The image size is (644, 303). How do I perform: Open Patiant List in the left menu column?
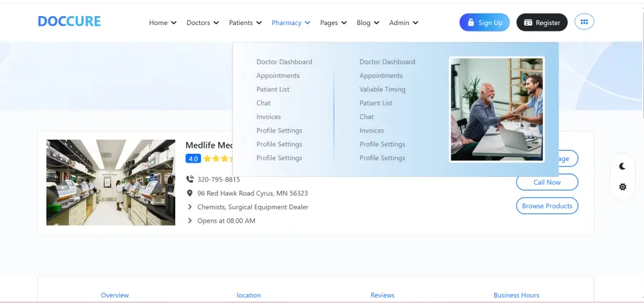pyautogui.click(x=273, y=89)
